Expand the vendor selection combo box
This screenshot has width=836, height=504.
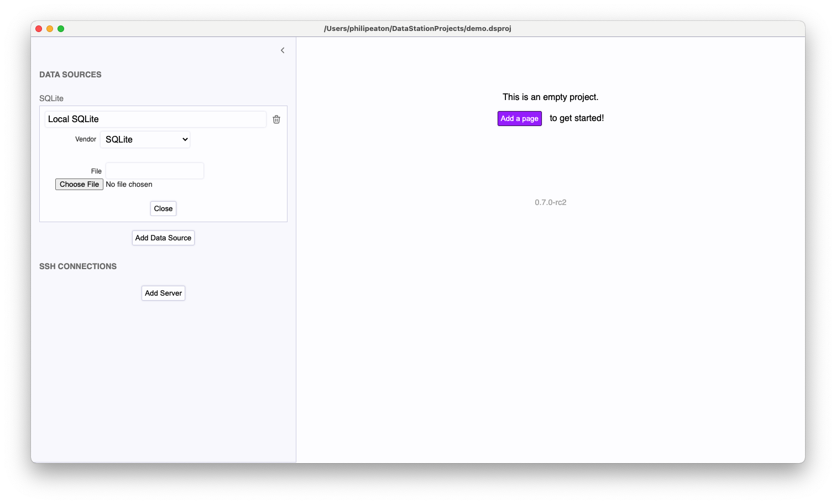click(145, 139)
